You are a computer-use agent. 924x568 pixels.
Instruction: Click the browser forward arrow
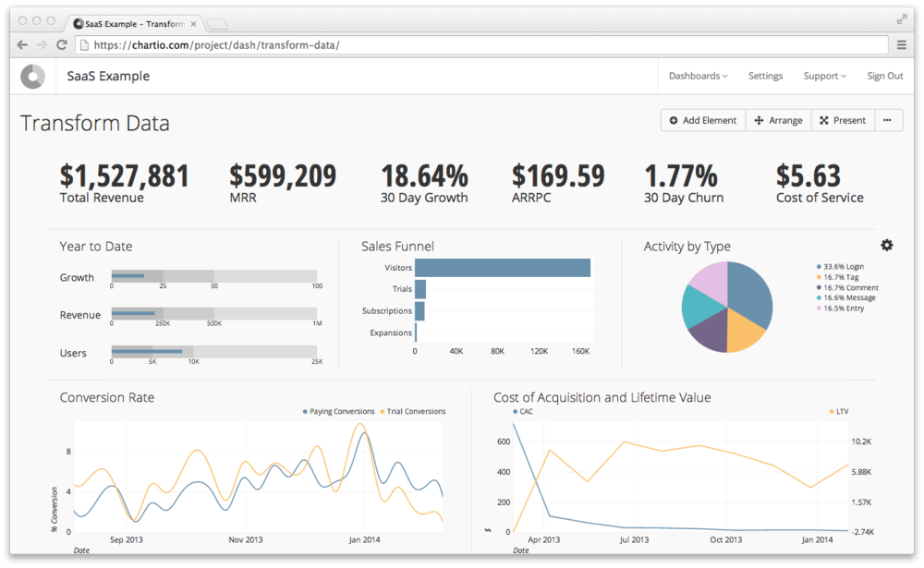42,44
